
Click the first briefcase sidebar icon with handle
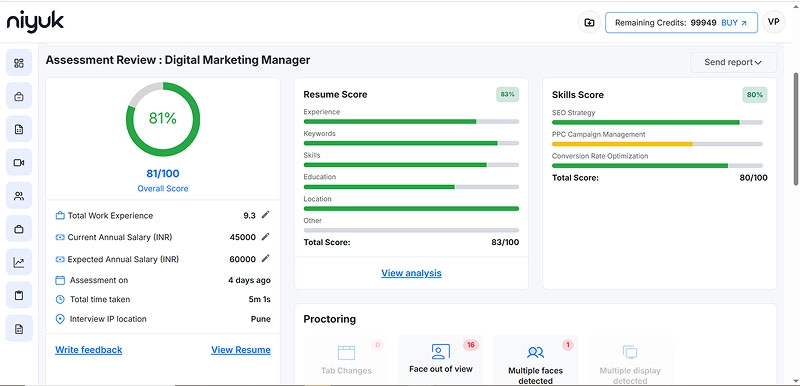(x=19, y=96)
